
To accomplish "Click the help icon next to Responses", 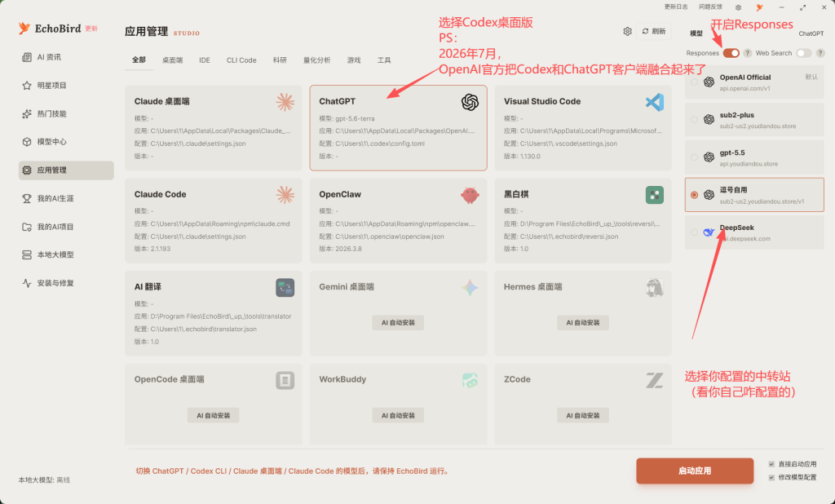I will coord(748,53).
